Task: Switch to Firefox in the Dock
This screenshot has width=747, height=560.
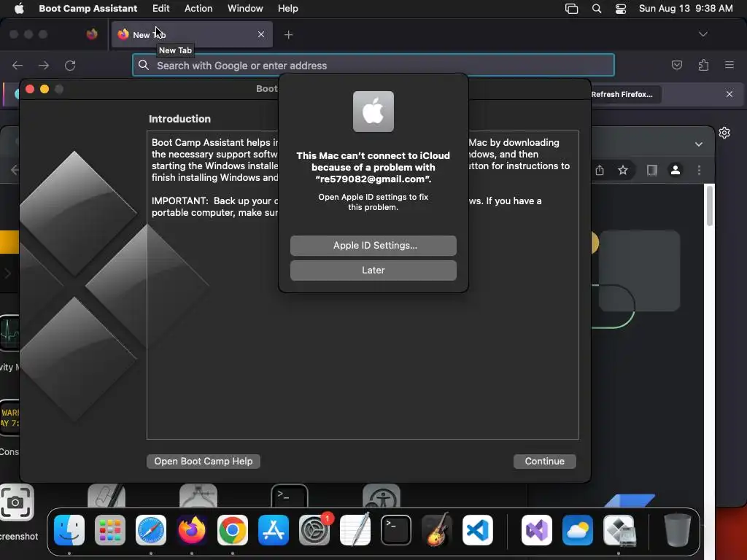Action: point(192,530)
